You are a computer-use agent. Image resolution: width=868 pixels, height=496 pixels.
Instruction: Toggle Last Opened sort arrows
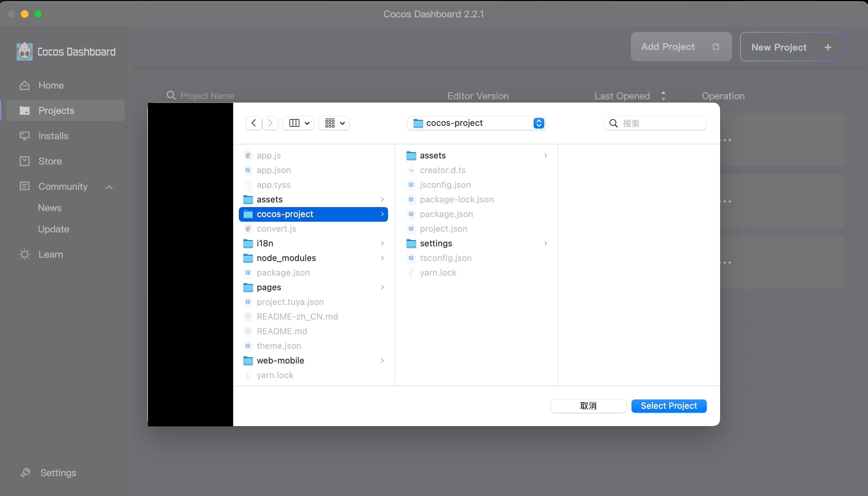(663, 96)
